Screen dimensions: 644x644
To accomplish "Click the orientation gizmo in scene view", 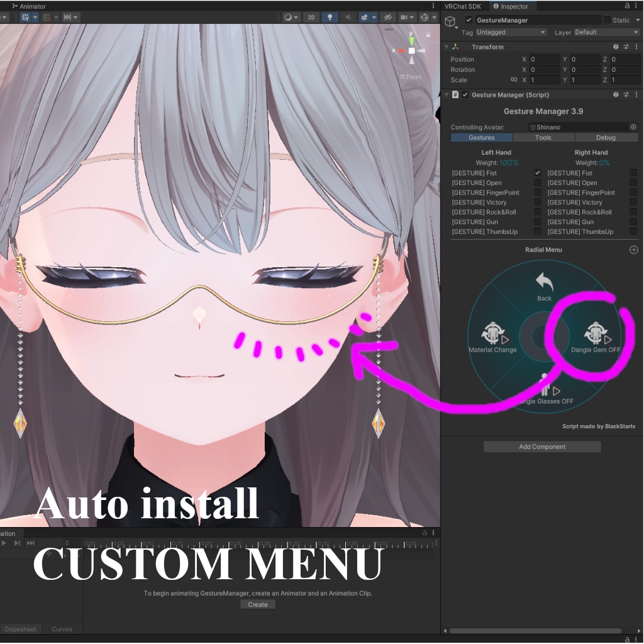I will click(x=411, y=50).
